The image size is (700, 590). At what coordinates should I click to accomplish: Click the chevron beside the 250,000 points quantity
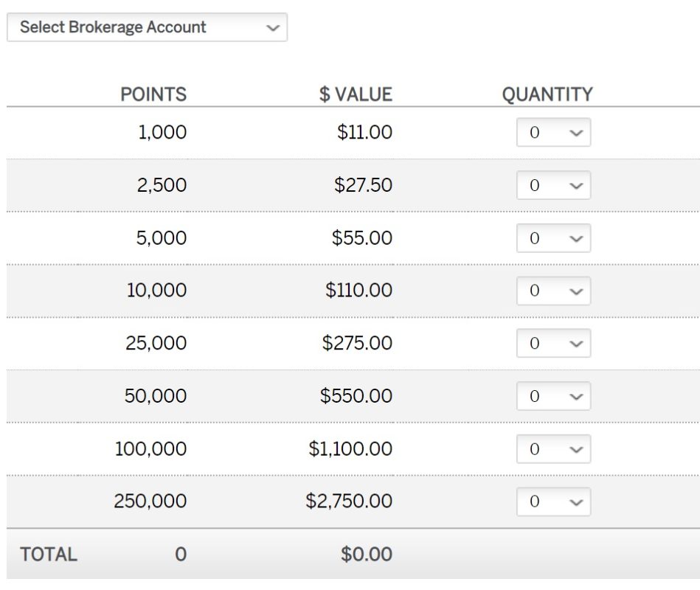point(575,502)
